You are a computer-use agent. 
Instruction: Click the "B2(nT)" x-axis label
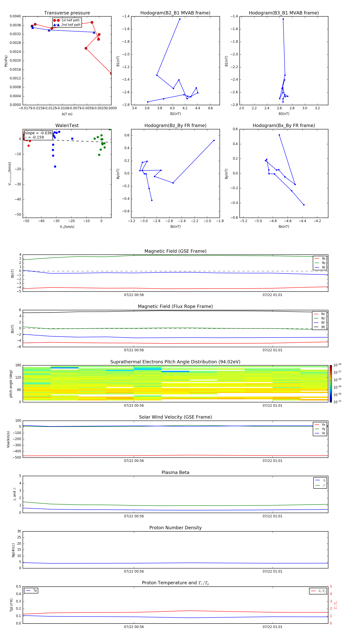point(175,114)
